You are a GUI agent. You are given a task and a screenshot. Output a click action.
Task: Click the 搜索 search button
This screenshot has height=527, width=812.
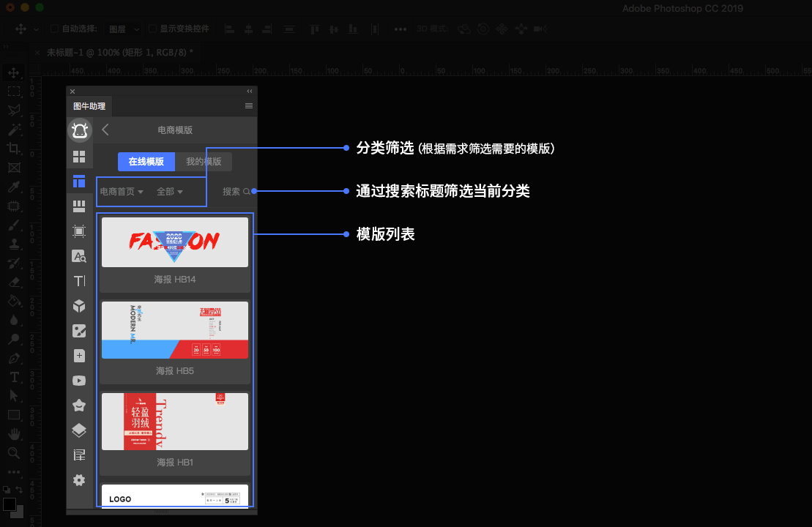pyautogui.click(x=236, y=192)
